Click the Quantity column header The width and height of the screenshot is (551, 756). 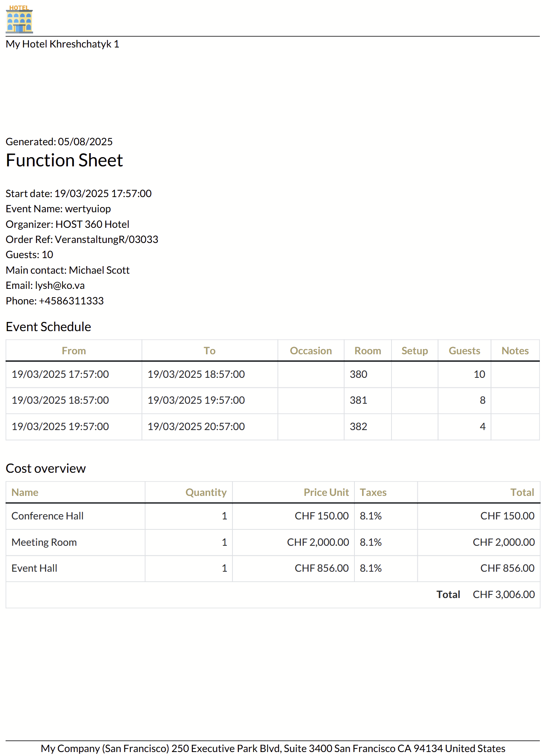206,492
